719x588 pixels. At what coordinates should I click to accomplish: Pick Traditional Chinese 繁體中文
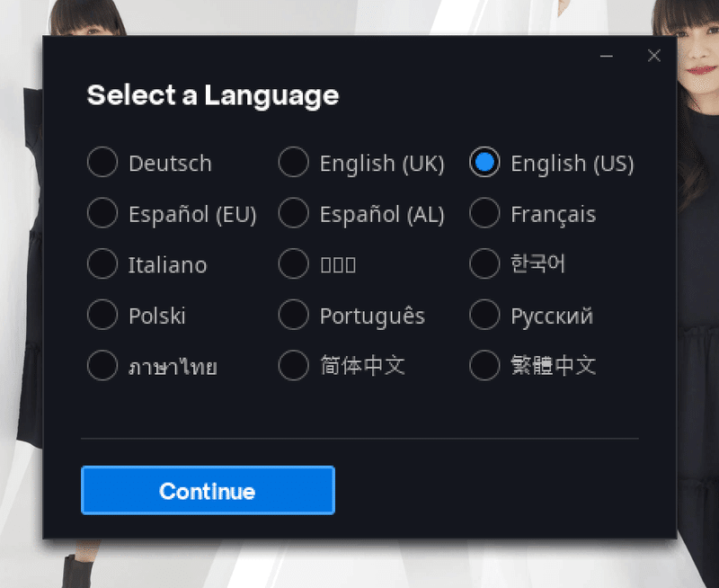click(484, 366)
